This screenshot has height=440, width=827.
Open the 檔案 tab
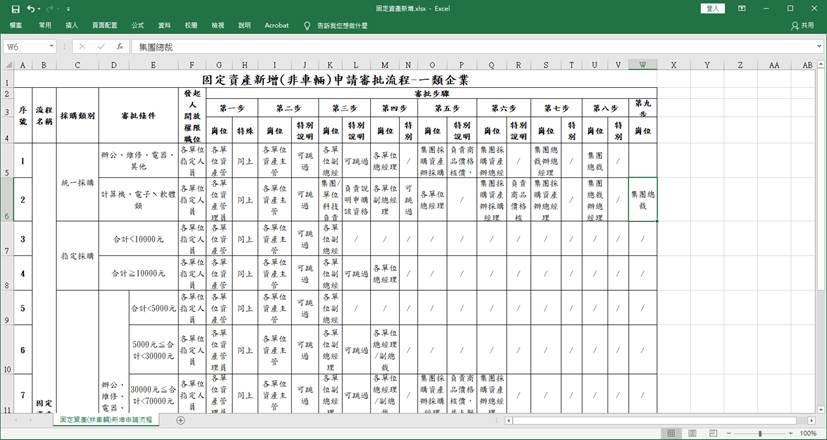[16, 25]
